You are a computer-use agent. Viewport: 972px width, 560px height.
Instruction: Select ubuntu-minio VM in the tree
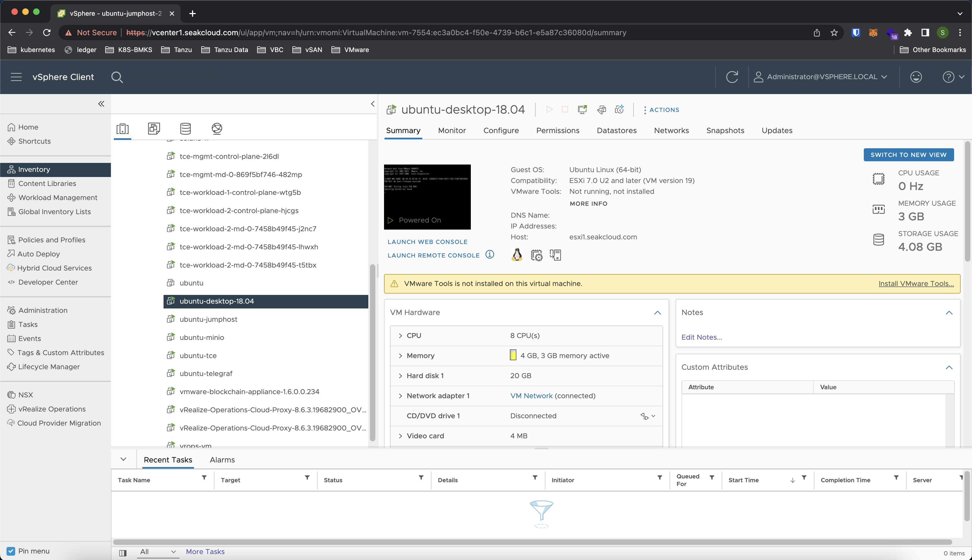tap(202, 337)
